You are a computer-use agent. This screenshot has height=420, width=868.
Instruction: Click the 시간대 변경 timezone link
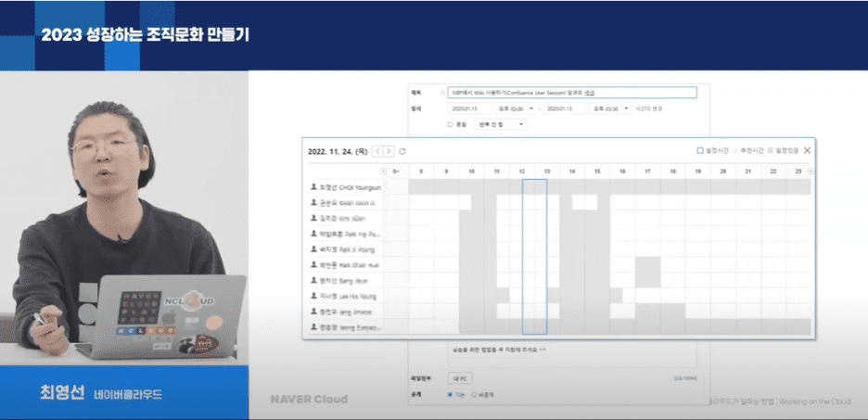pos(648,108)
